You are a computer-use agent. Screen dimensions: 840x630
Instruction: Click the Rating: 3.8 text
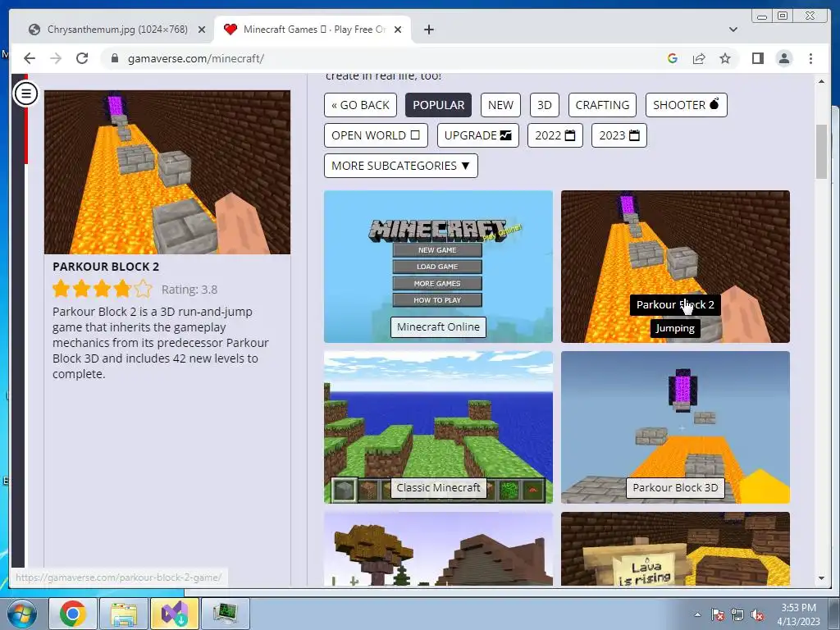coord(189,290)
